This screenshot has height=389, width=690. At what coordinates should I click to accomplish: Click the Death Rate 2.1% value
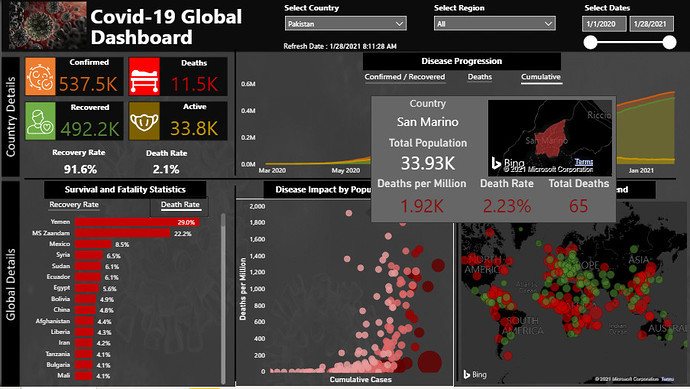(x=166, y=169)
